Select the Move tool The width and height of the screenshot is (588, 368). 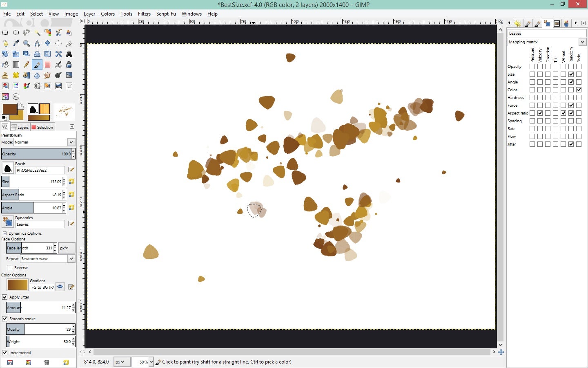(x=48, y=43)
